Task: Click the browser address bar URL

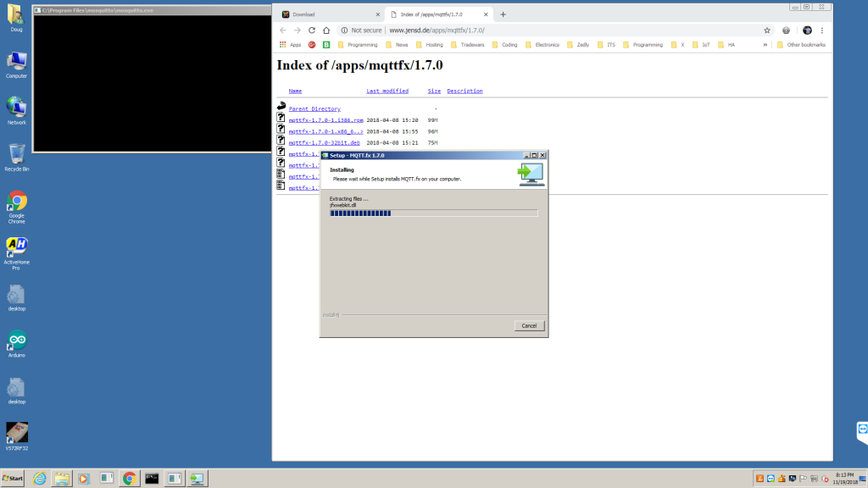Action: (437, 30)
